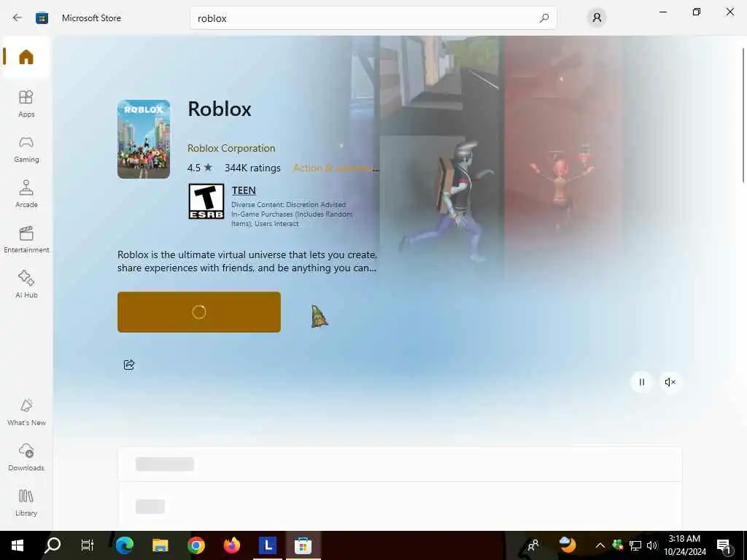
Task: Click the green security tray icon
Action: click(618, 545)
